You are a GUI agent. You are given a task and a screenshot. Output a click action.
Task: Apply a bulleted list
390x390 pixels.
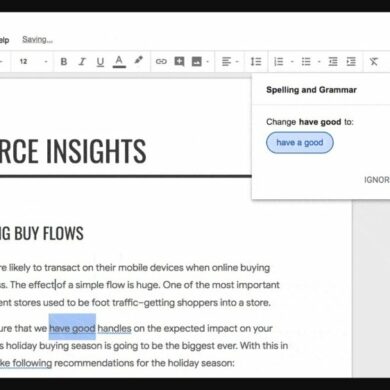[306, 61]
